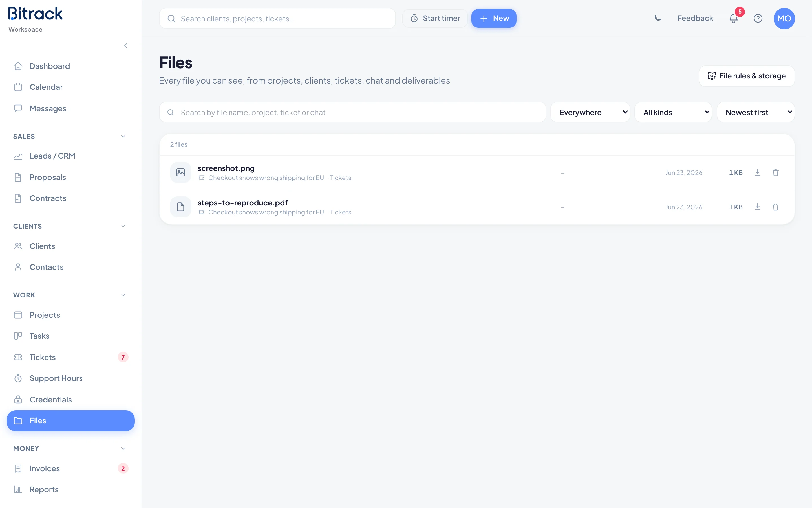Open Messages
This screenshot has height=508, width=812.
point(70,109)
